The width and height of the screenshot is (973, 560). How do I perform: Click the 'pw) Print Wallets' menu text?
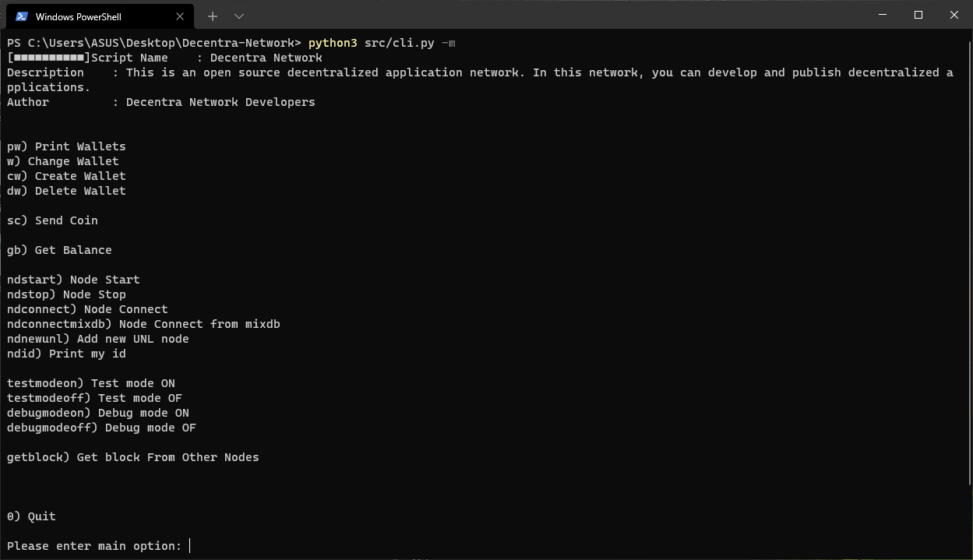(66, 146)
